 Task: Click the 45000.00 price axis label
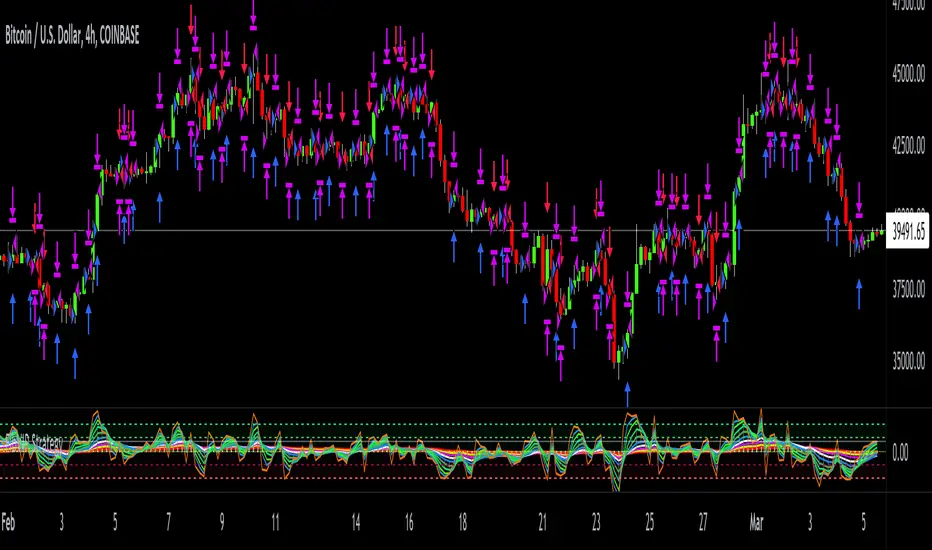pos(908,74)
